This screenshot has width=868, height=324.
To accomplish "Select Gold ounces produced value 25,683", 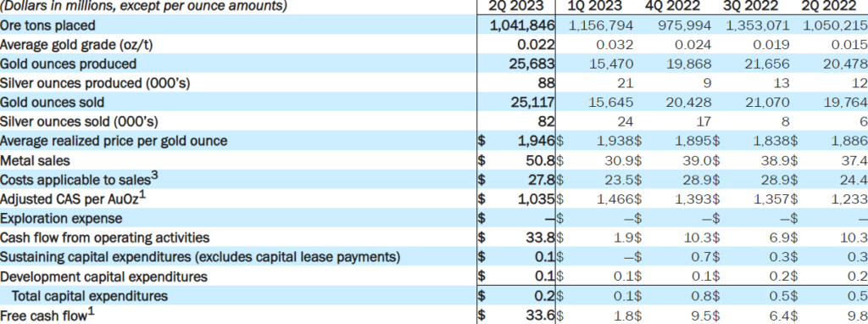I will pos(532,64).
